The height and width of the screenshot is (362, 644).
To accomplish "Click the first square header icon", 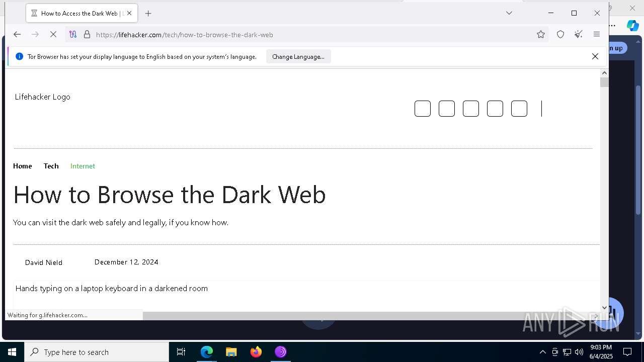I will [423, 109].
